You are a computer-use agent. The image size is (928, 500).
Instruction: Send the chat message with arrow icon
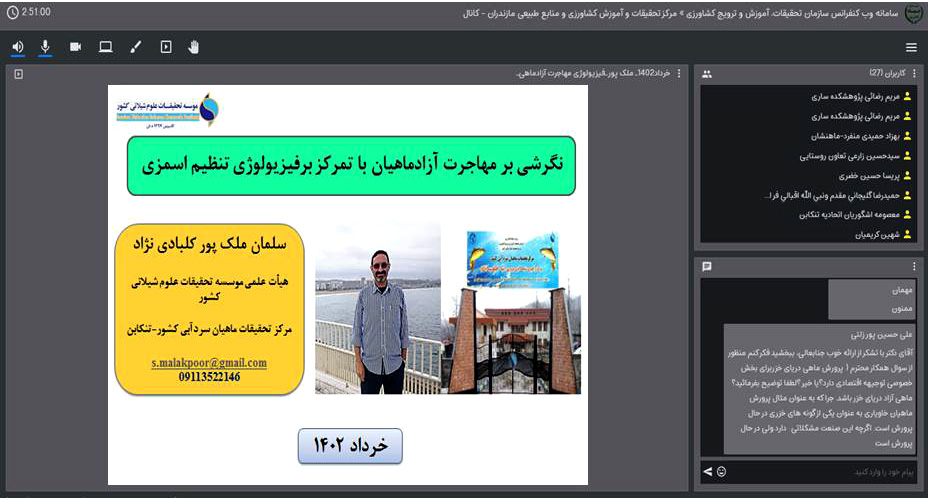tap(708, 471)
